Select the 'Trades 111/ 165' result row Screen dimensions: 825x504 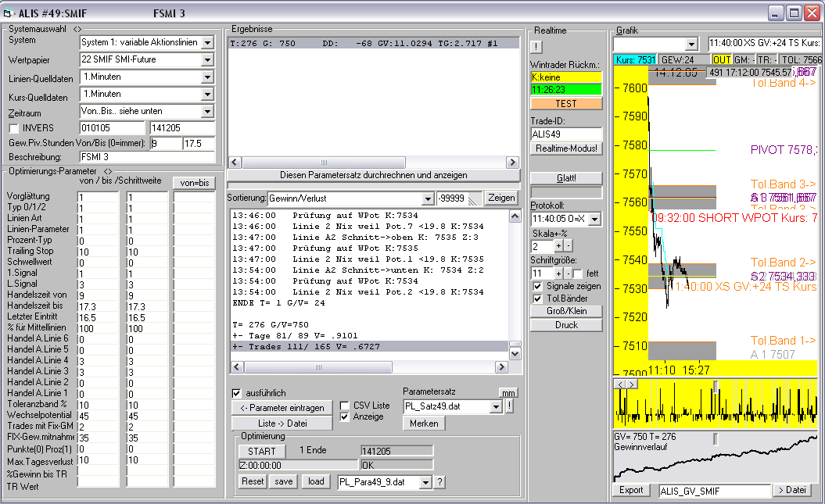[x=306, y=346]
